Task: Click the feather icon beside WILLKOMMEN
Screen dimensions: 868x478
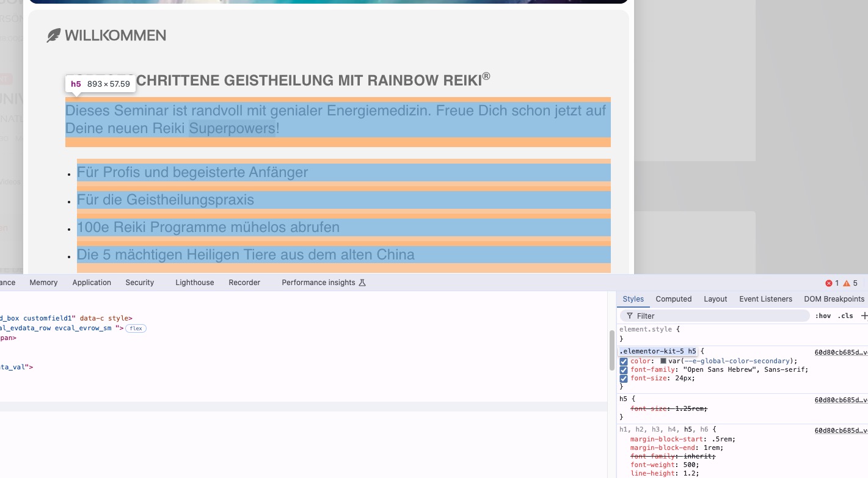Action: [54, 36]
